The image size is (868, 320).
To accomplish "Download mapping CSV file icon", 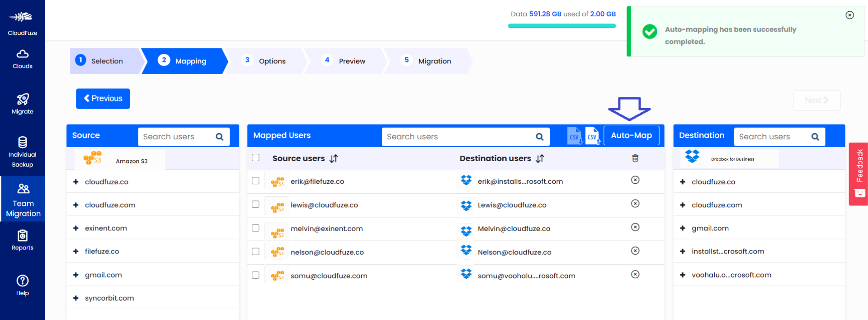I will tap(575, 136).
